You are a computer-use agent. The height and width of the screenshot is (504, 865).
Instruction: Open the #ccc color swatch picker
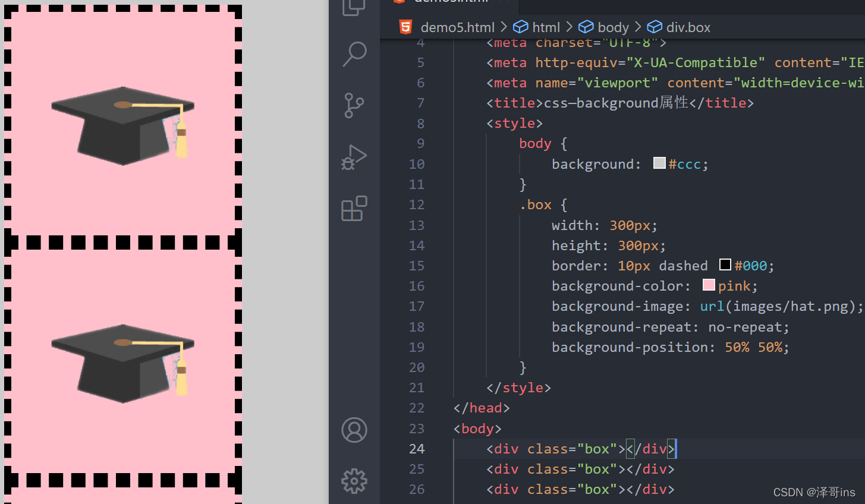659,163
